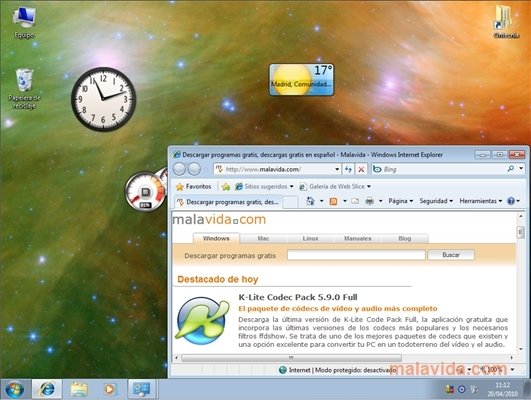The image size is (531, 400).
Task: Click the colorful flag tray icon
Action: (449, 390)
